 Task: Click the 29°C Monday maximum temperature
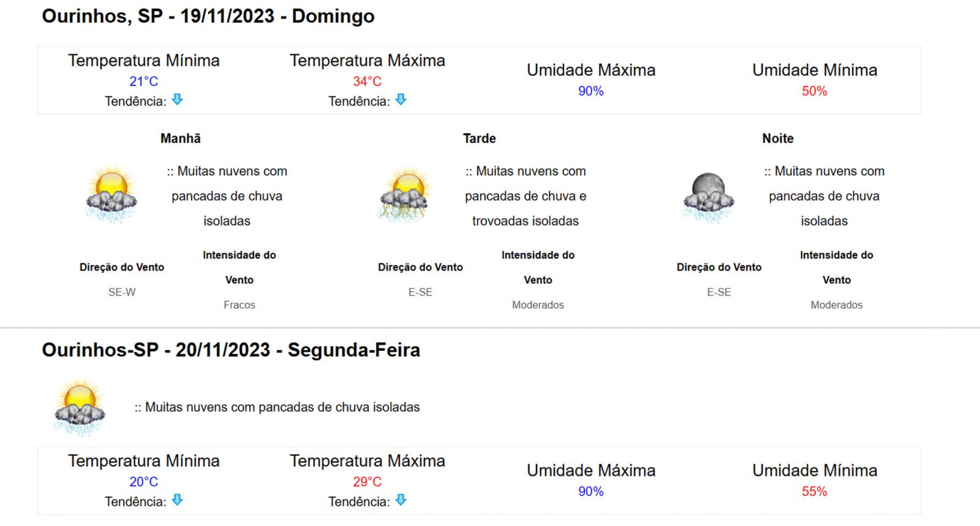coord(367,482)
